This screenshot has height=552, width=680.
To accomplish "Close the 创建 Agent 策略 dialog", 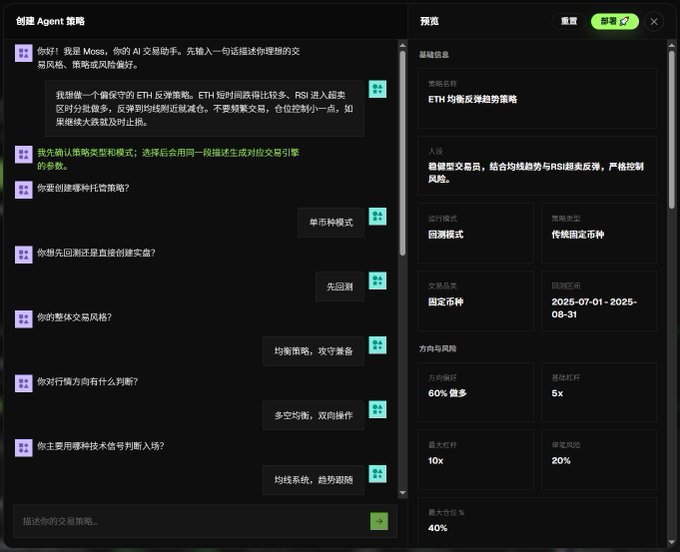I will pos(654,21).
